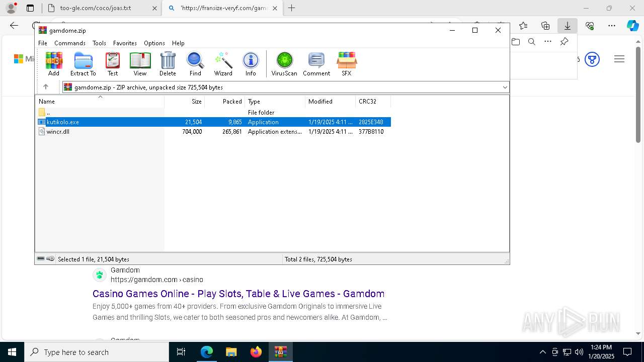The height and width of the screenshot is (362, 644).
Task: Open the Copilot sidebar icon
Action: tap(632, 26)
